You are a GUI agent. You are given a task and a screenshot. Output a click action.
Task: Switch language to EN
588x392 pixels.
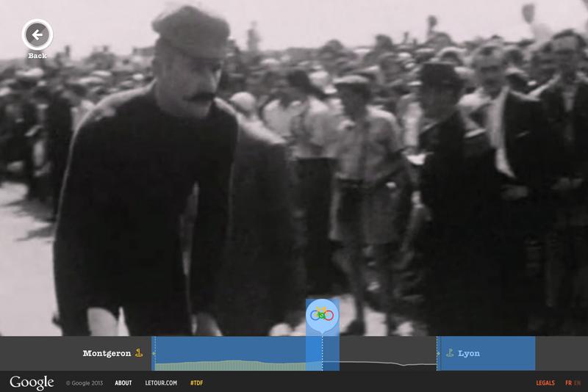click(577, 383)
